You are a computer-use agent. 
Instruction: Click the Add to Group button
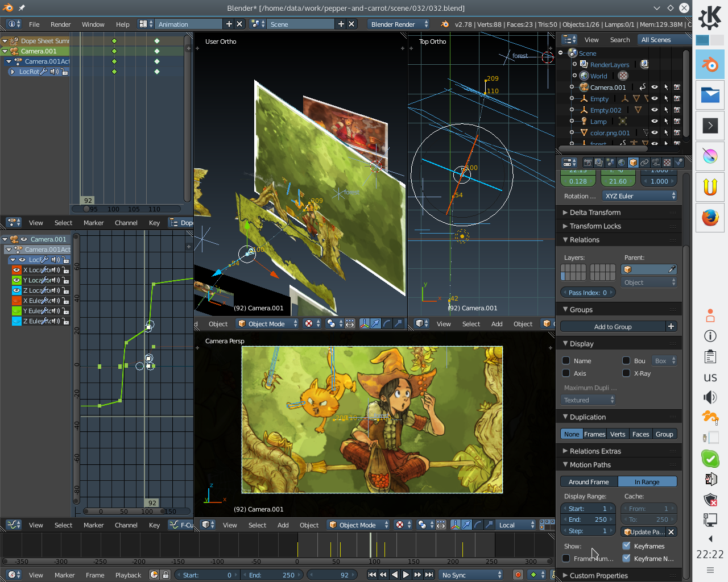point(613,327)
